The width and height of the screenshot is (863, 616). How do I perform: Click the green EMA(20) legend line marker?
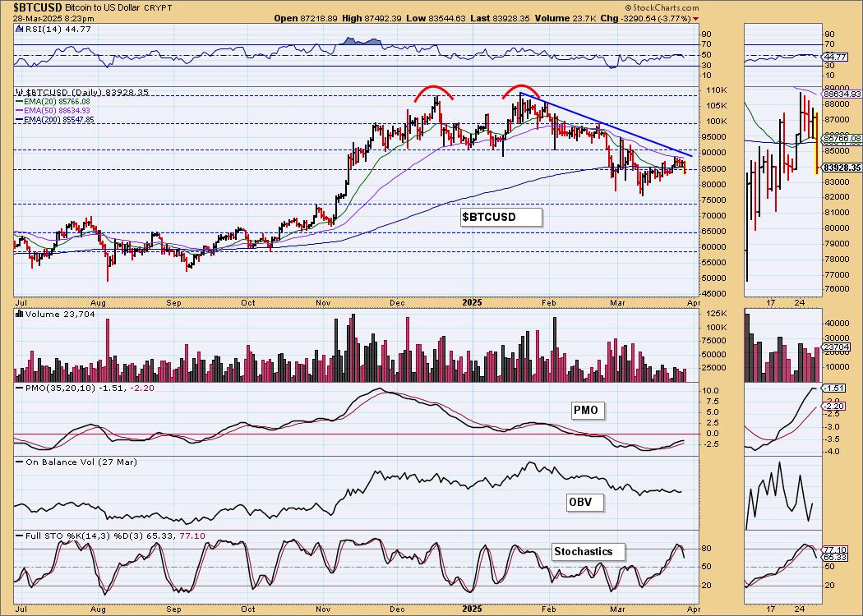point(20,102)
